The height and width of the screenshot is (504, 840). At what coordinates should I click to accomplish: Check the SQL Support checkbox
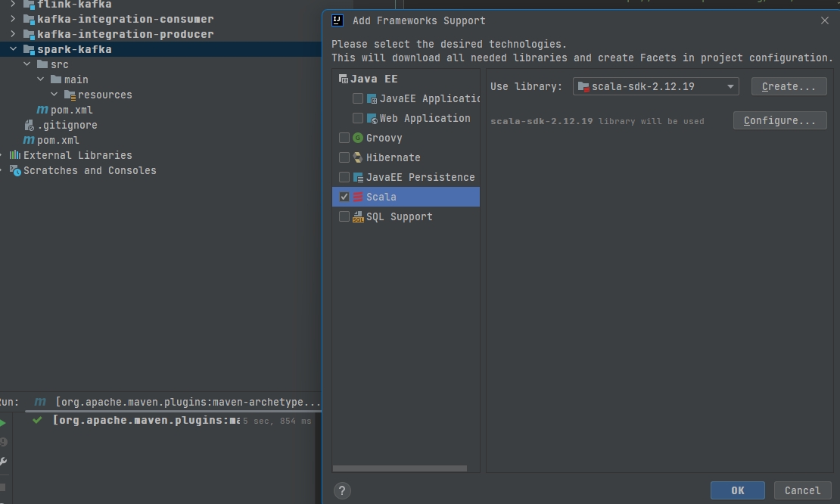344,217
